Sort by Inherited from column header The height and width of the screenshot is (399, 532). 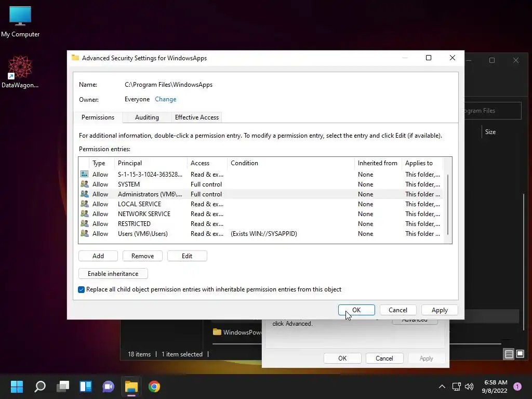[378, 163]
